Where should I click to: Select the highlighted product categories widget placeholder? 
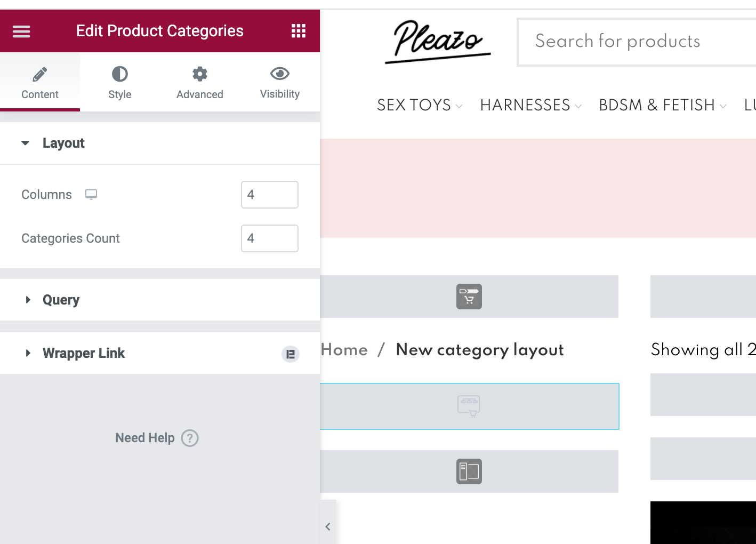(469, 406)
